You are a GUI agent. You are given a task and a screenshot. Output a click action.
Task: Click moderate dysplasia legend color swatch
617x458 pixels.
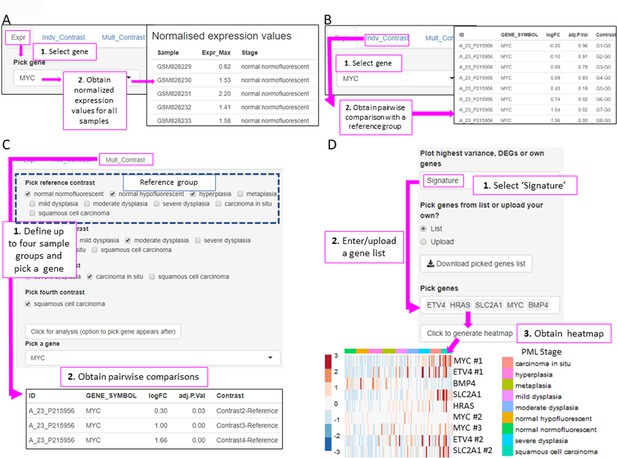point(508,407)
